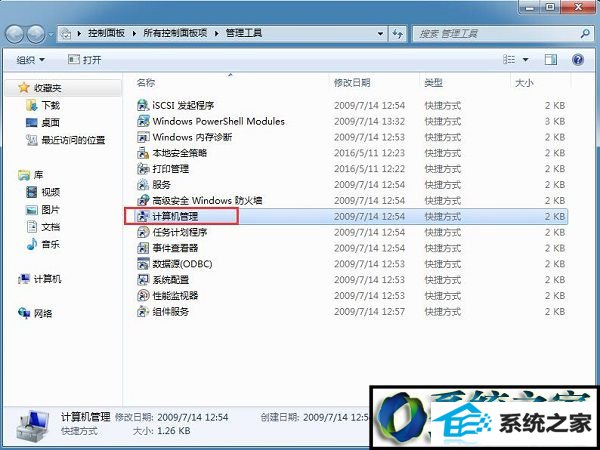Select 网络 in the navigation pane
This screenshot has width=600, height=450.
[x=43, y=314]
